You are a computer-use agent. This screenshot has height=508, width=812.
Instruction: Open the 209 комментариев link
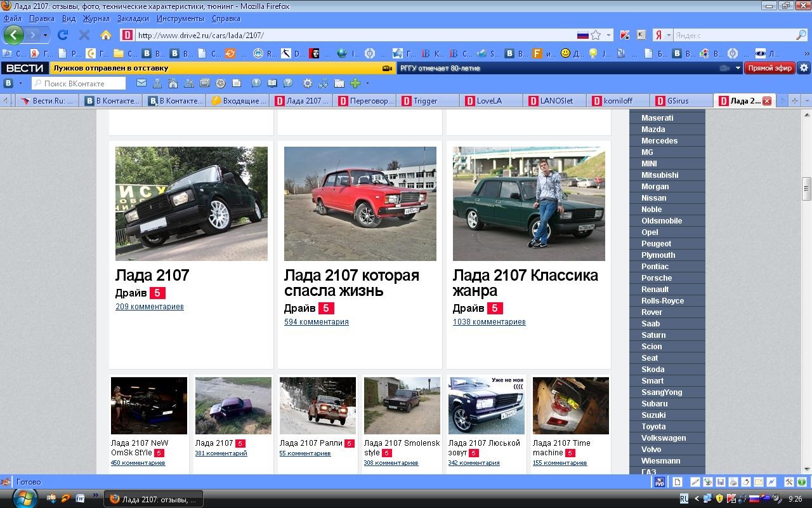pos(150,307)
